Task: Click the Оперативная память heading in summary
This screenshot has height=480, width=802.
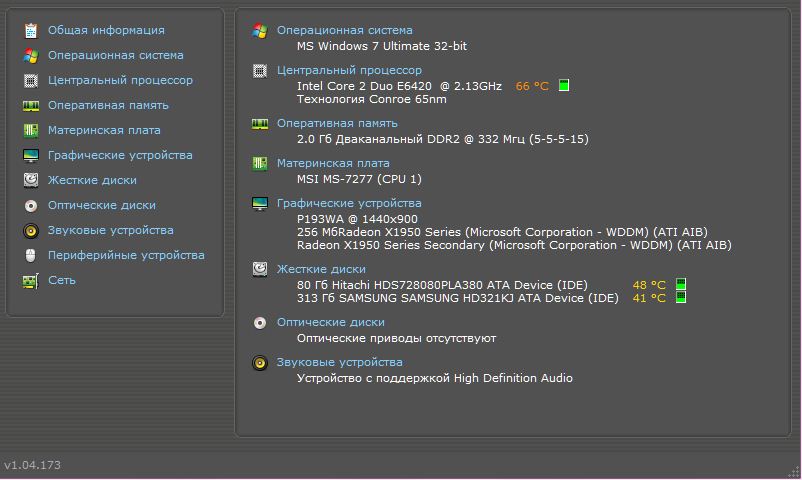Action: tap(336, 123)
